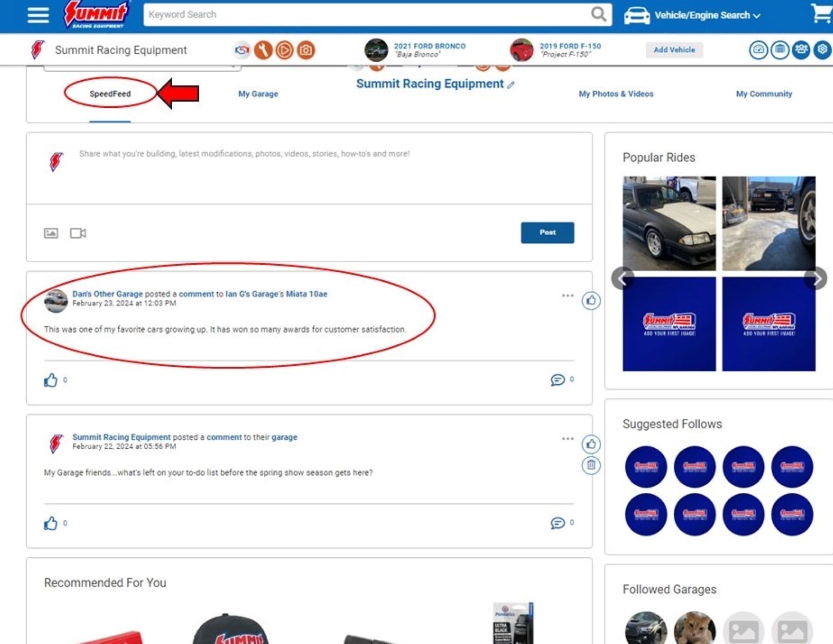Screen dimensions: 833x644
Task: Open the settings gear icon at top right
Action: click(822, 50)
